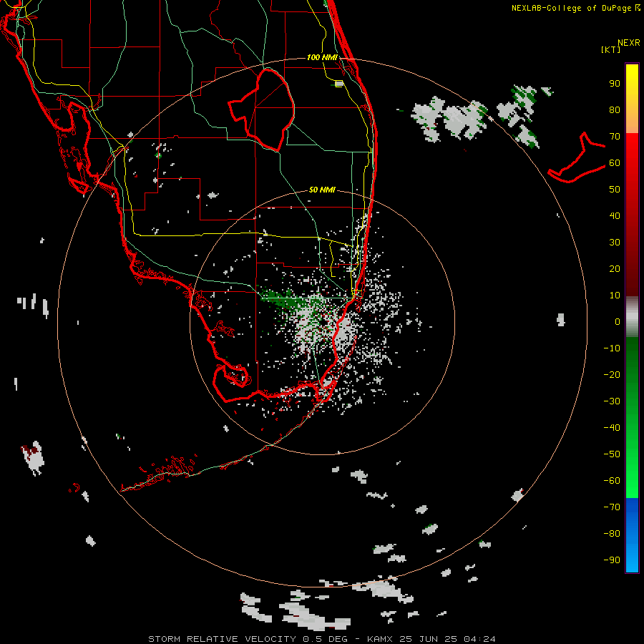The height and width of the screenshot is (644, 644).
Task: Select the 50 NMI range ring label
Action: tap(322, 190)
